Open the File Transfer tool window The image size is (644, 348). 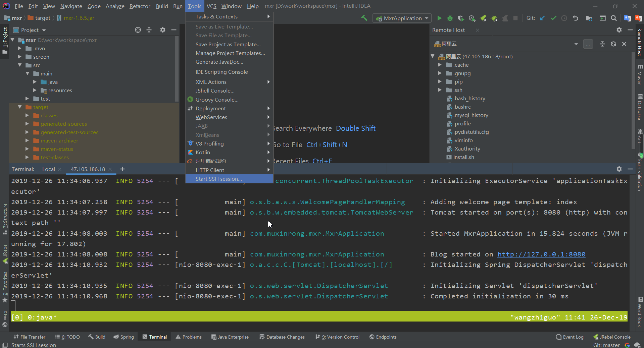tap(29, 337)
